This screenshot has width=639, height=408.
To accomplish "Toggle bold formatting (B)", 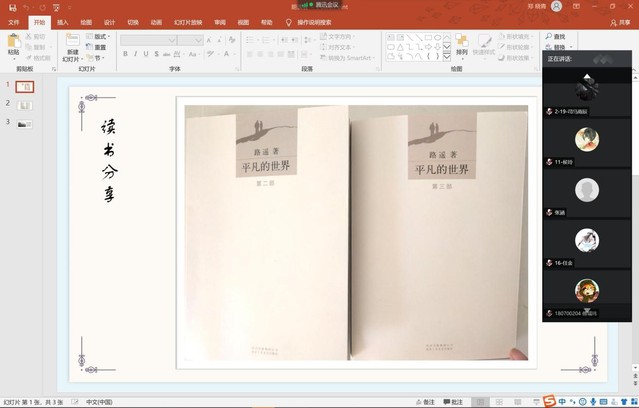I will [x=125, y=54].
